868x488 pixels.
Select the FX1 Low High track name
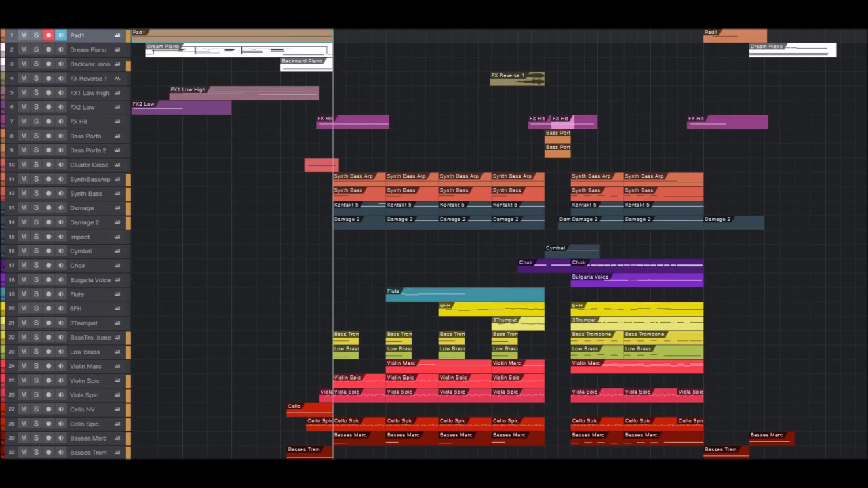pos(90,93)
